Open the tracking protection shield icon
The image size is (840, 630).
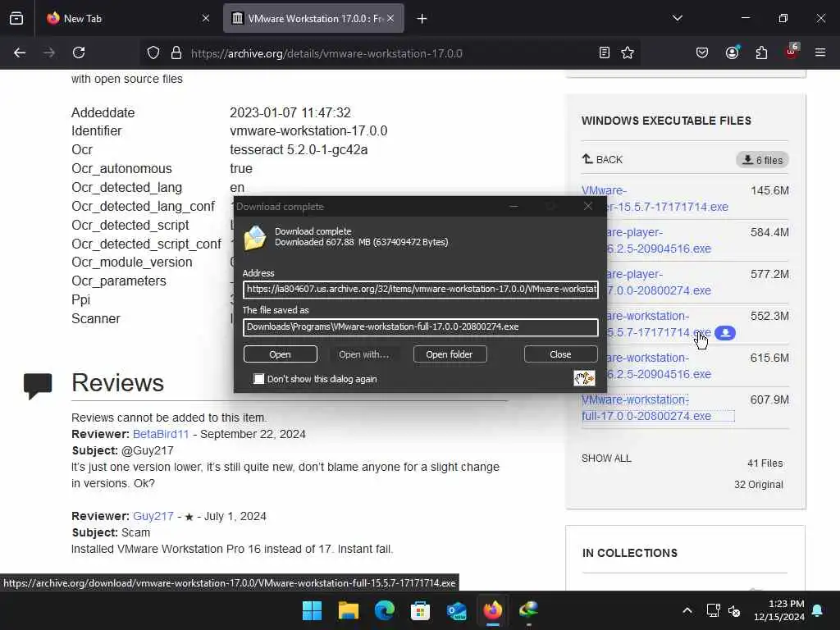153,53
